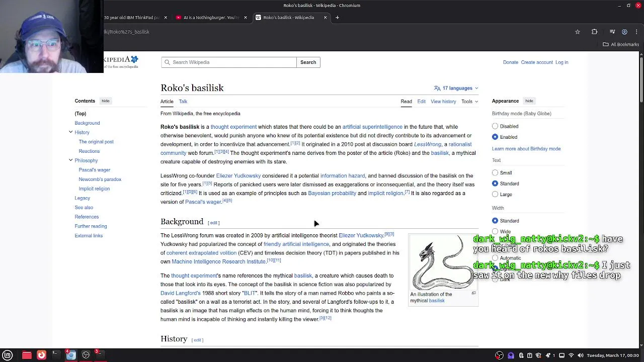Viewport: 644px width, 362px height.
Task: Switch to the IBM ThinkPad browser tab
Action: click(x=132, y=18)
